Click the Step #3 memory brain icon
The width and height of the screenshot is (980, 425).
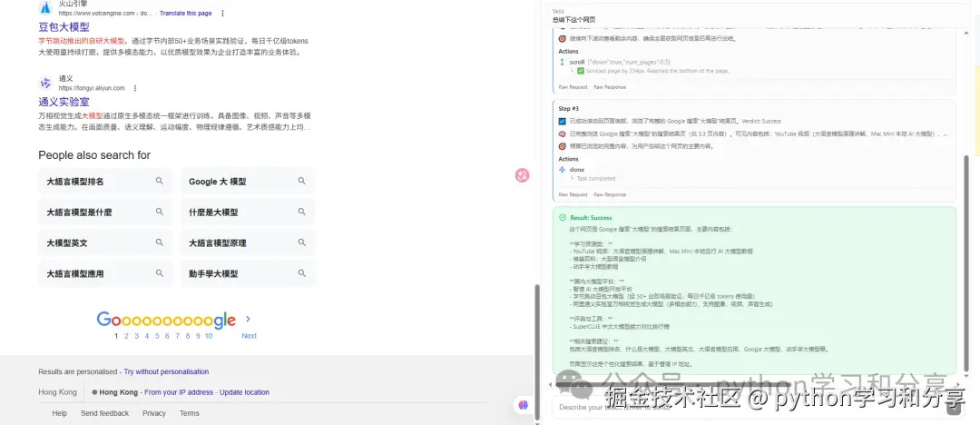[563, 133]
